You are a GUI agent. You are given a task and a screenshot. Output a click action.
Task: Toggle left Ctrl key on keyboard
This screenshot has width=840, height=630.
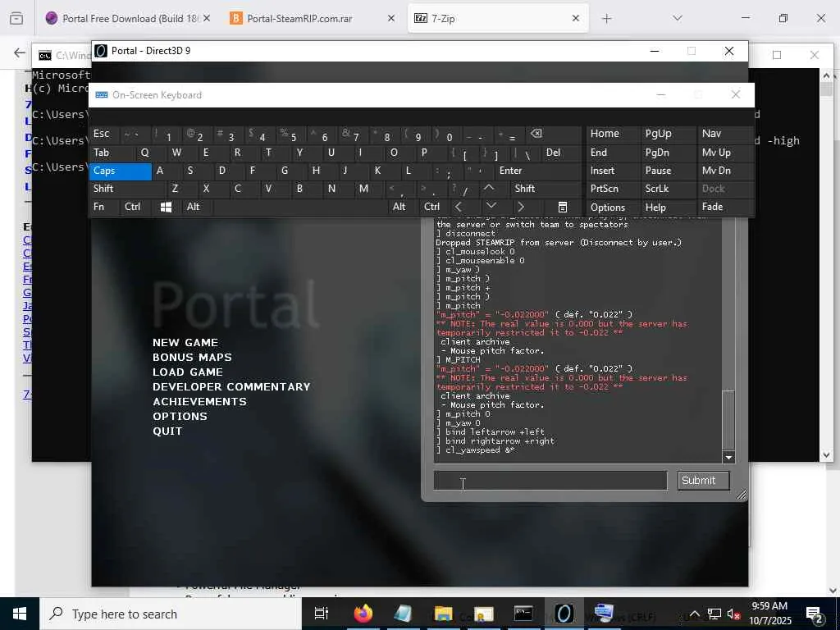pos(135,207)
